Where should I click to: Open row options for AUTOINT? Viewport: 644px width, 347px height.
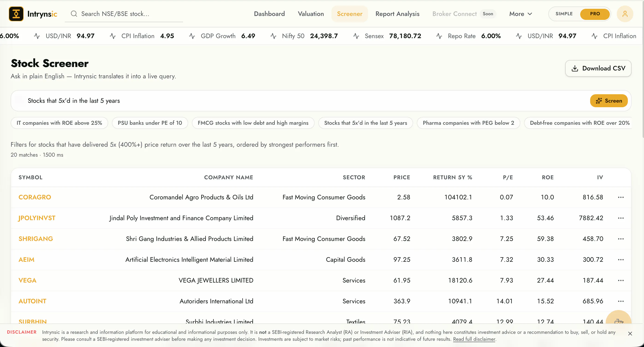pyautogui.click(x=621, y=301)
